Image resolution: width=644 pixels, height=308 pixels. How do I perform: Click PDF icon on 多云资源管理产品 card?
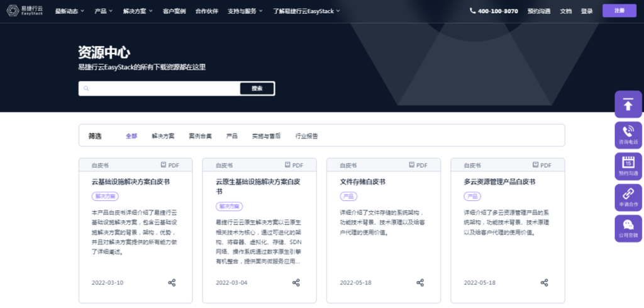pyautogui.click(x=536, y=165)
